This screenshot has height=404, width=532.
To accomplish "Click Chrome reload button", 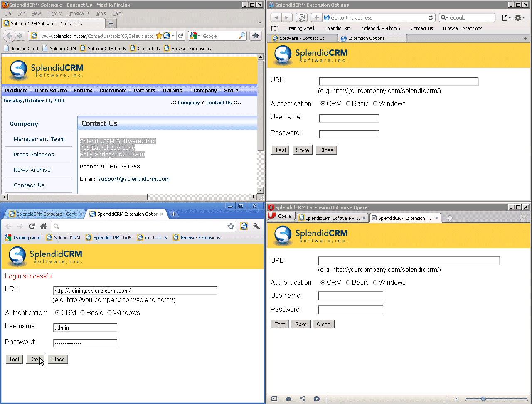I will pos(32,226).
